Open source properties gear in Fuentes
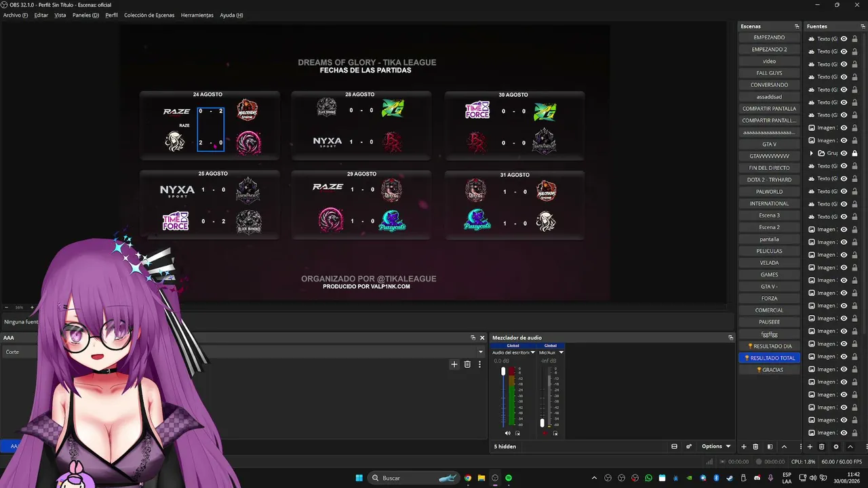Screen dimensions: 868x488 coord(836,447)
